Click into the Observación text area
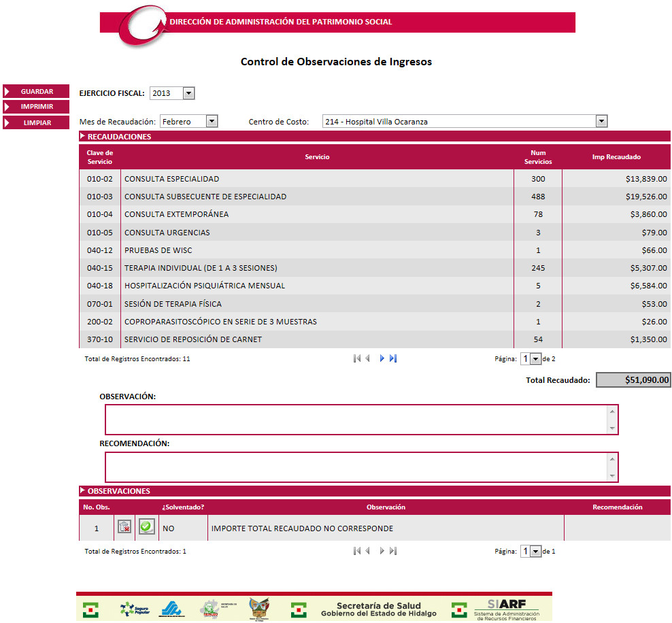Image resolution: width=672 pixels, height=623 pixels. coord(361,420)
